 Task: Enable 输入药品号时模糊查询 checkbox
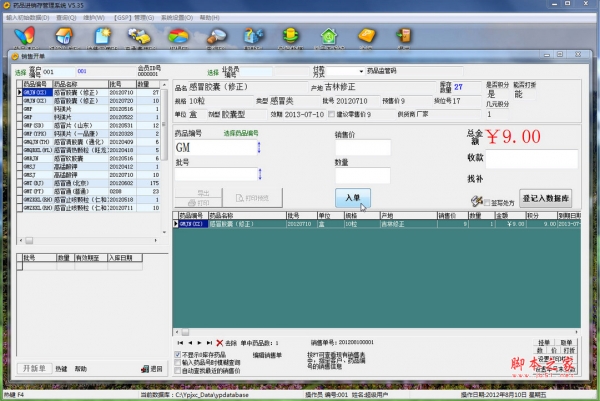pos(179,363)
